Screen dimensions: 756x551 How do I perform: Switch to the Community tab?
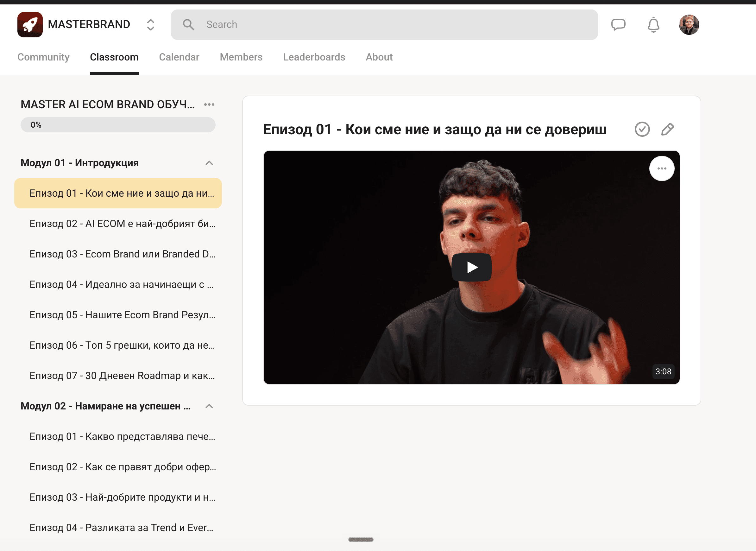[43, 57]
